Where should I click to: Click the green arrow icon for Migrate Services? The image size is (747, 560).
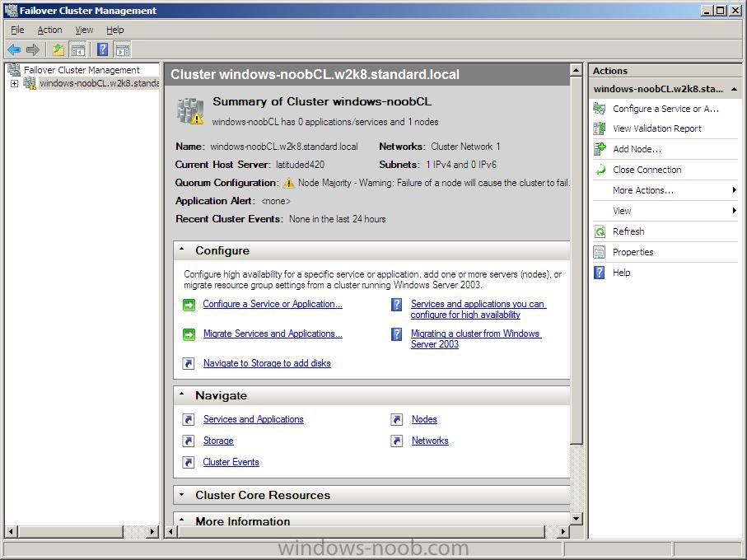tap(189, 334)
